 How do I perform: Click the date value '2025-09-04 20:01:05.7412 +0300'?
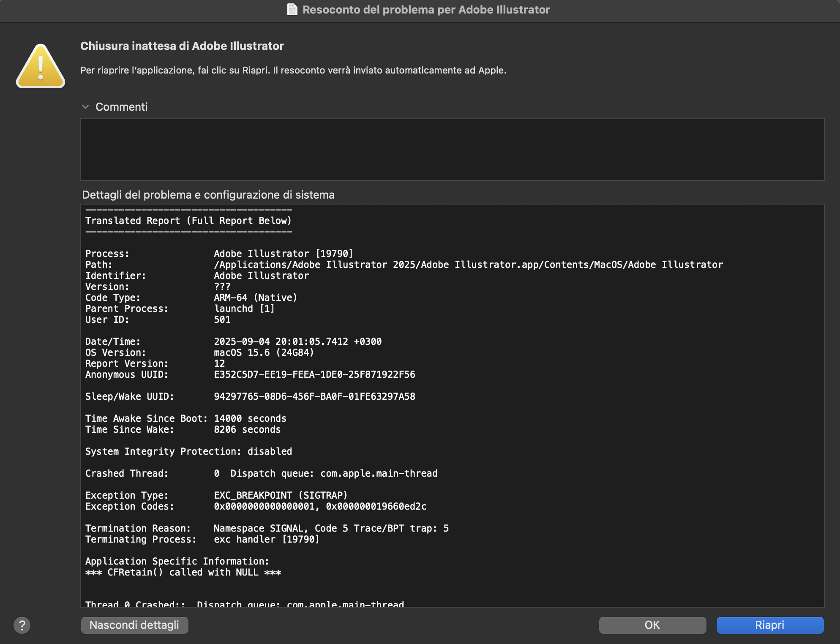click(x=297, y=341)
